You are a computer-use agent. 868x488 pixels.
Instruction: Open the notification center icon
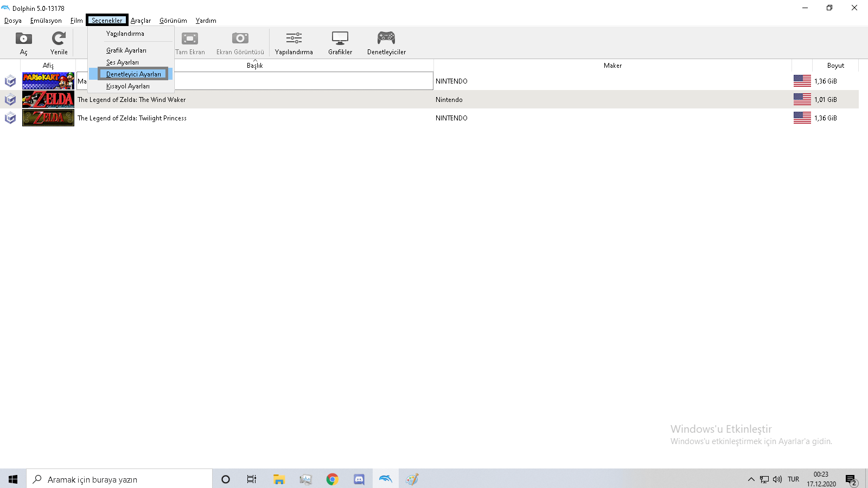tap(851, 479)
